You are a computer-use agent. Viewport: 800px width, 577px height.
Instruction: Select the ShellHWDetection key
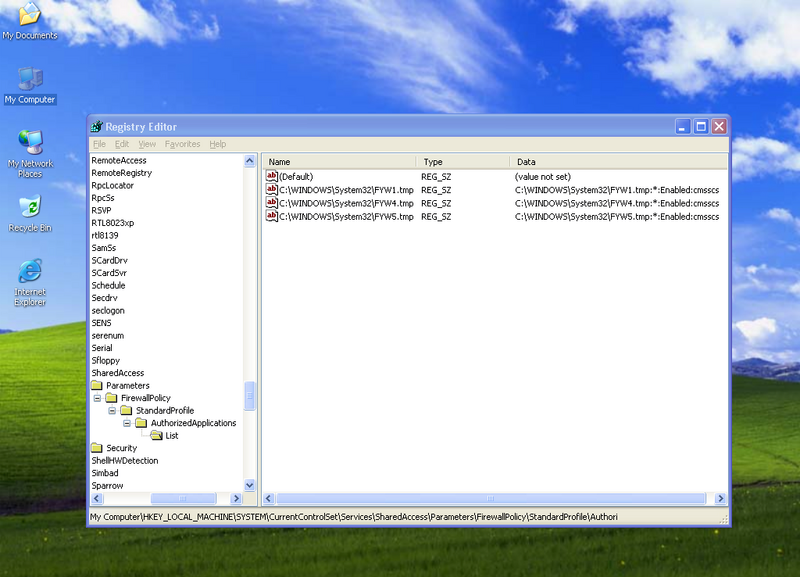coord(124,461)
